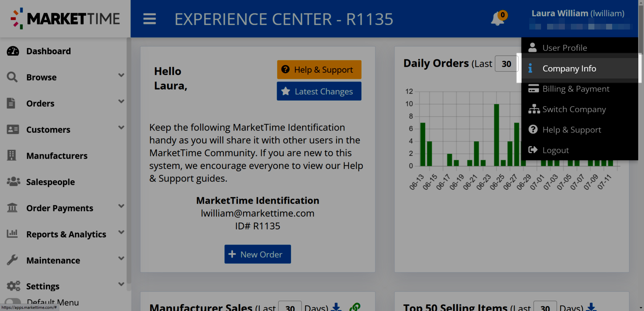Click the Manufacturers building icon
Image resolution: width=644 pixels, height=311 pixels.
12,155
